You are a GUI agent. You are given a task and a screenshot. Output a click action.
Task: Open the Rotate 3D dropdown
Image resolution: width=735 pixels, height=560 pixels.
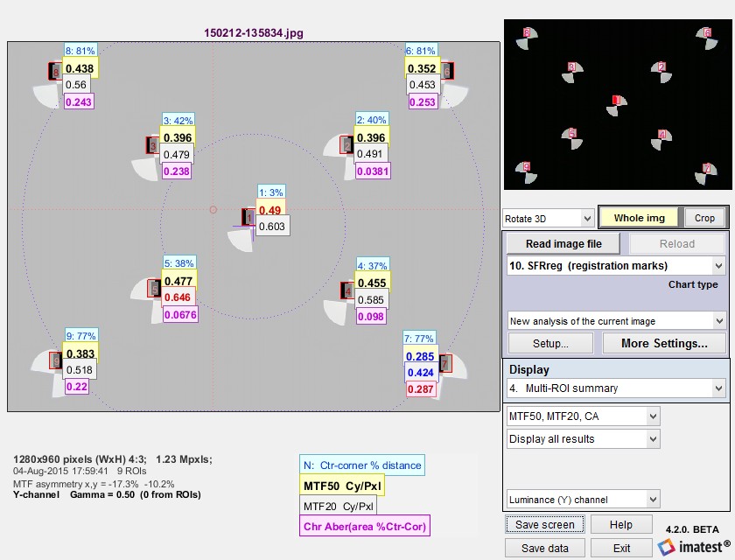(549, 219)
